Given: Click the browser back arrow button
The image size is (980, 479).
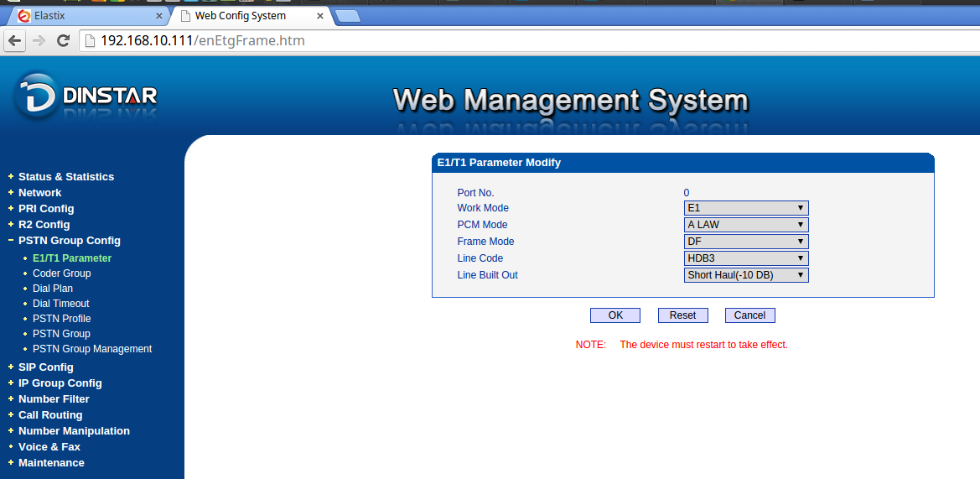Looking at the screenshot, I should (14, 40).
